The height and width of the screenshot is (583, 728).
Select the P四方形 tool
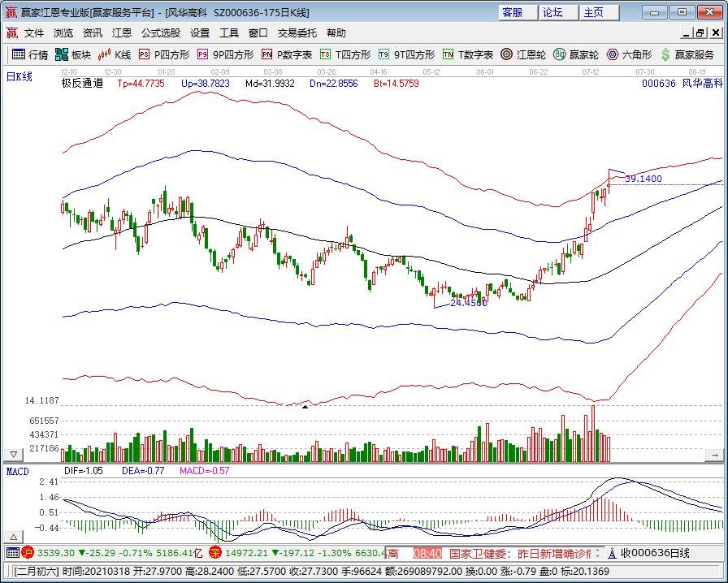[164, 54]
